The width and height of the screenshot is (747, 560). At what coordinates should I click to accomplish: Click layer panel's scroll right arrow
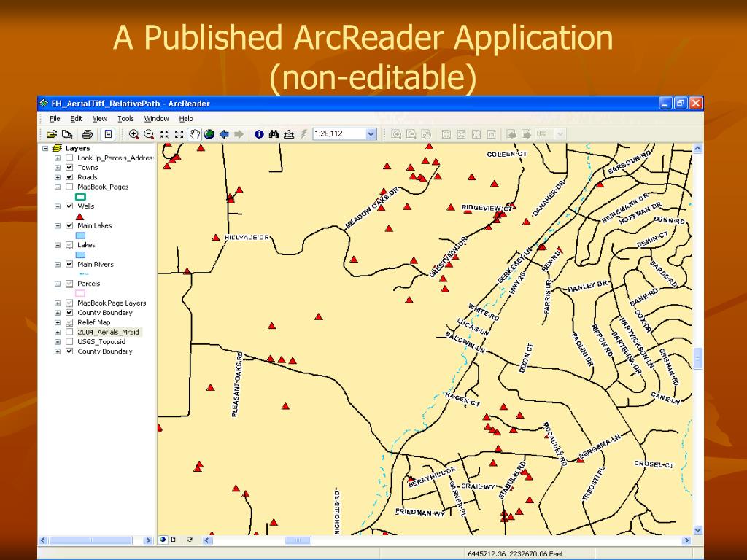click(147, 540)
